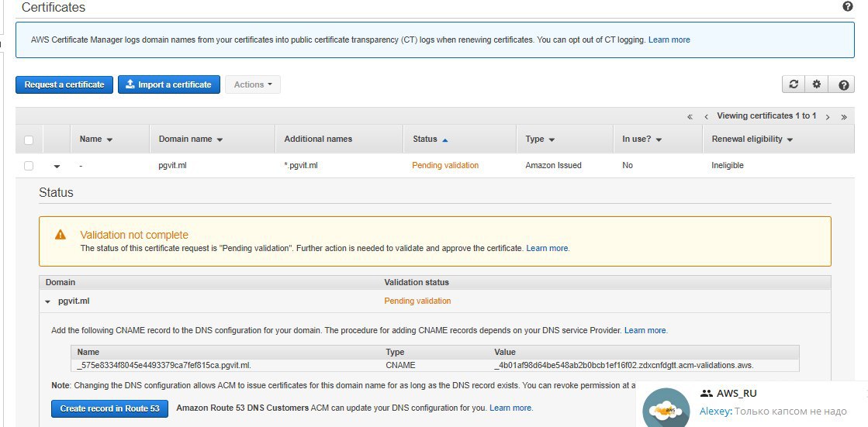Click the No value in In use column
868x427 pixels.
[x=628, y=165]
